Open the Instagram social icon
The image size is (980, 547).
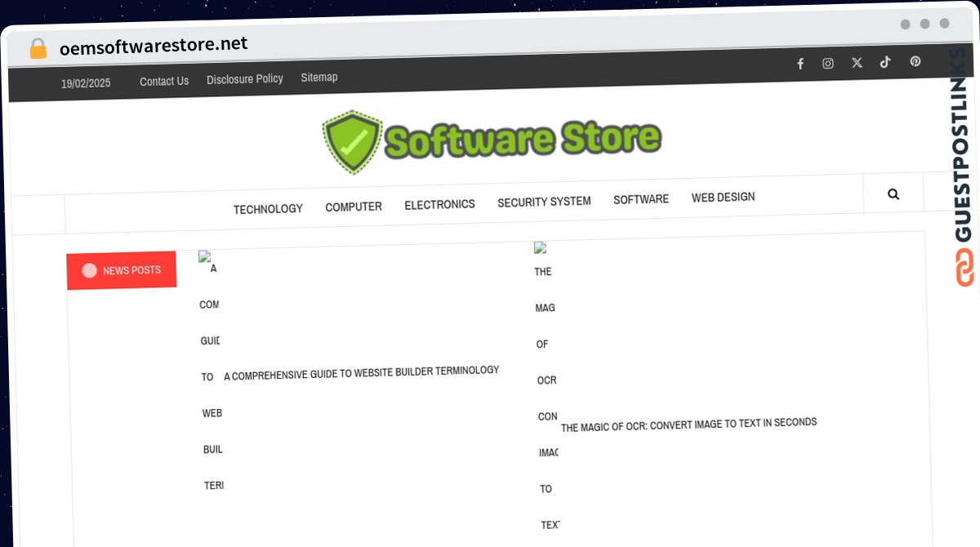point(828,63)
